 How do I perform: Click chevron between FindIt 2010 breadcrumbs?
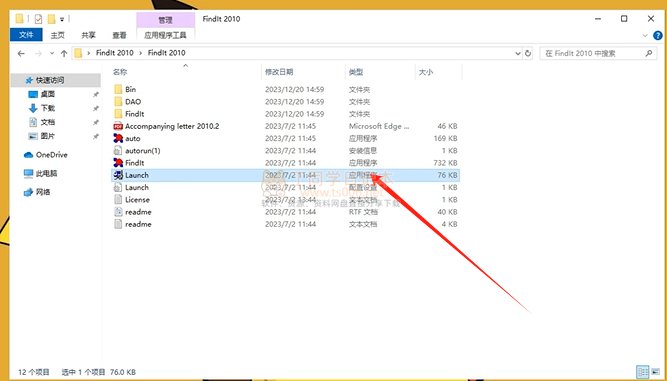(141, 53)
